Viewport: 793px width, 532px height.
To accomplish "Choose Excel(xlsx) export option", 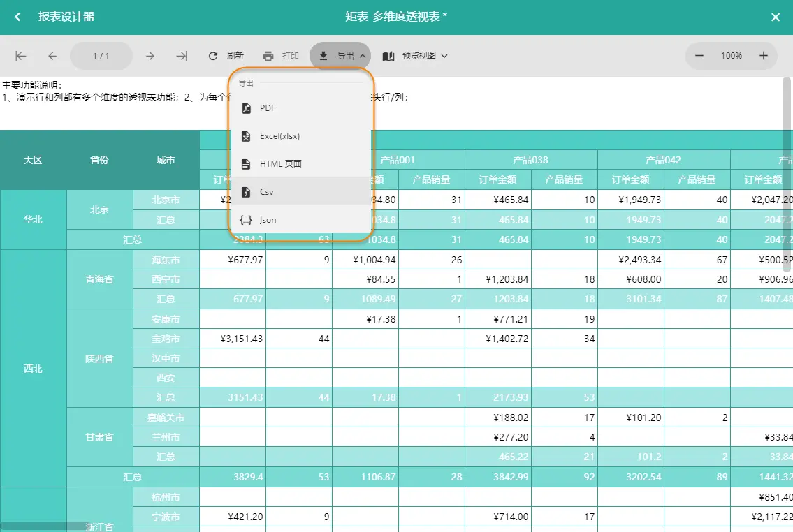I will click(301, 136).
